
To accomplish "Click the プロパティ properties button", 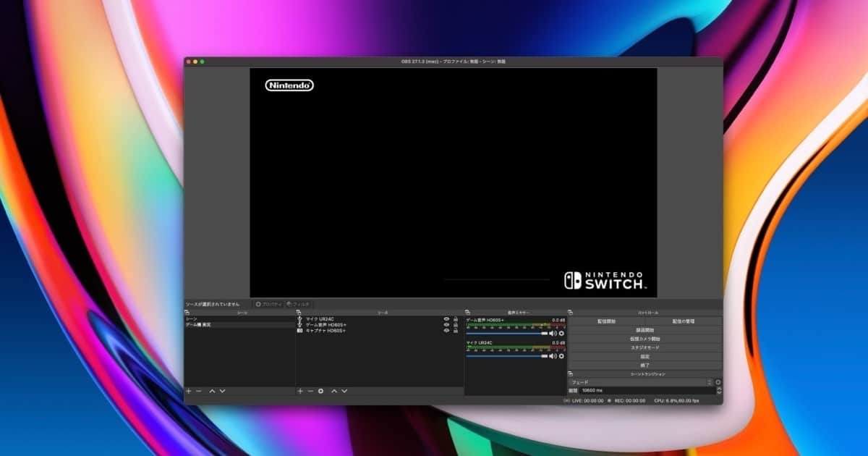I will (268, 304).
